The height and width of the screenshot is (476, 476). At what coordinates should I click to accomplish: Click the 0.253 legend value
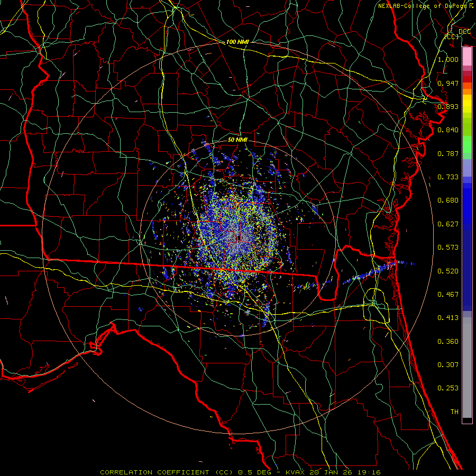click(448, 388)
